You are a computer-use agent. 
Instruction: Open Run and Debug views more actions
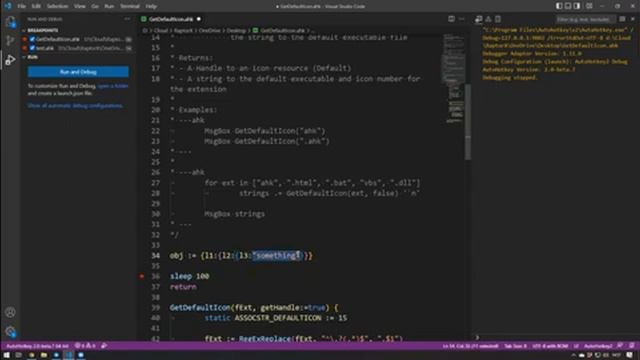pos(127,19)
